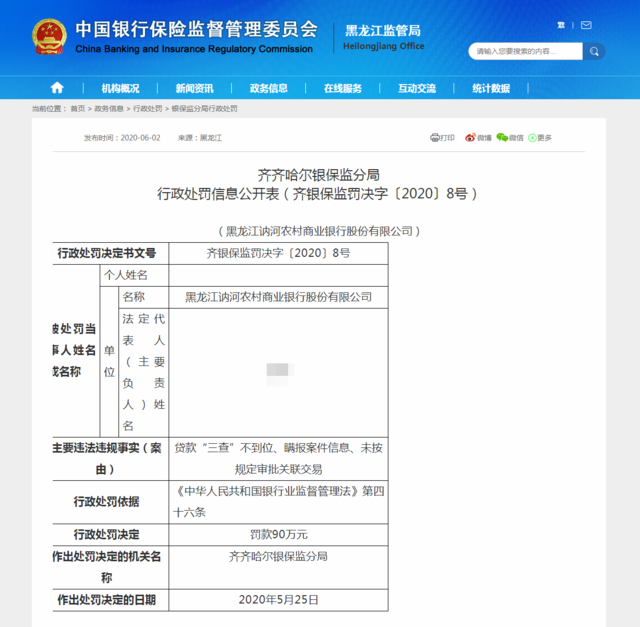Click the printer icon labeled 打印
Image resolution: width=640 pixels, height=627 pixels.
coord(435,138)
